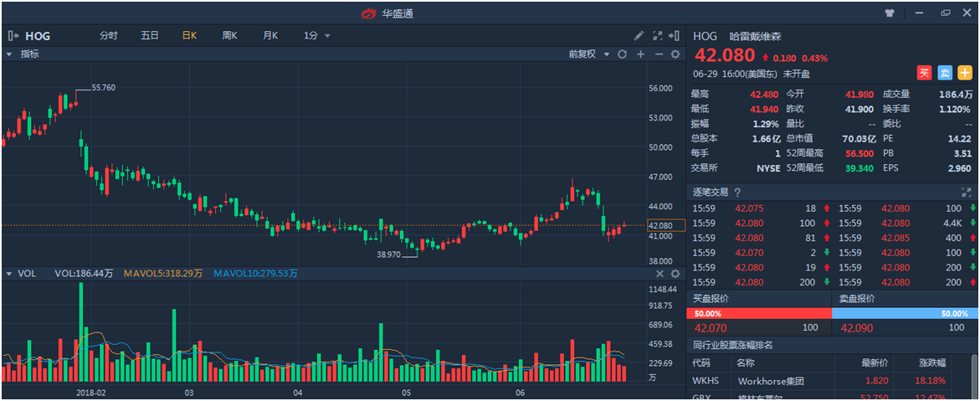
Task: Open VOL indicator settings gear
Action: point(675,274)
